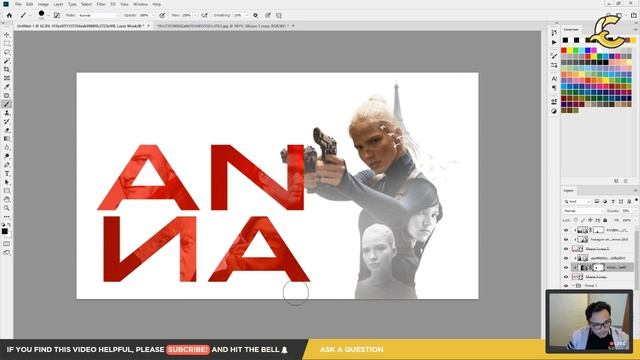Image resolution: width=640 pixels, height=360 pixels.
Task: Open the Opacity slider dropdown in options
Action: tap(153, 16)
